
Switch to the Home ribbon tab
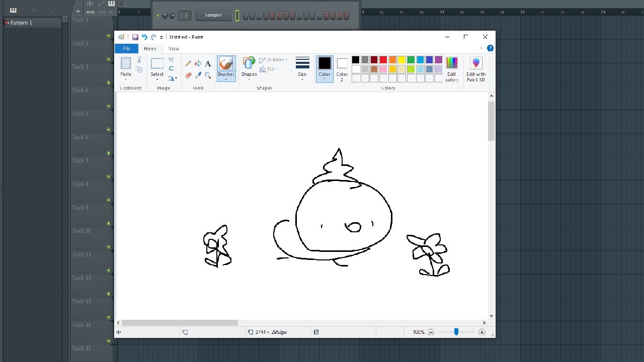(150, 49)
